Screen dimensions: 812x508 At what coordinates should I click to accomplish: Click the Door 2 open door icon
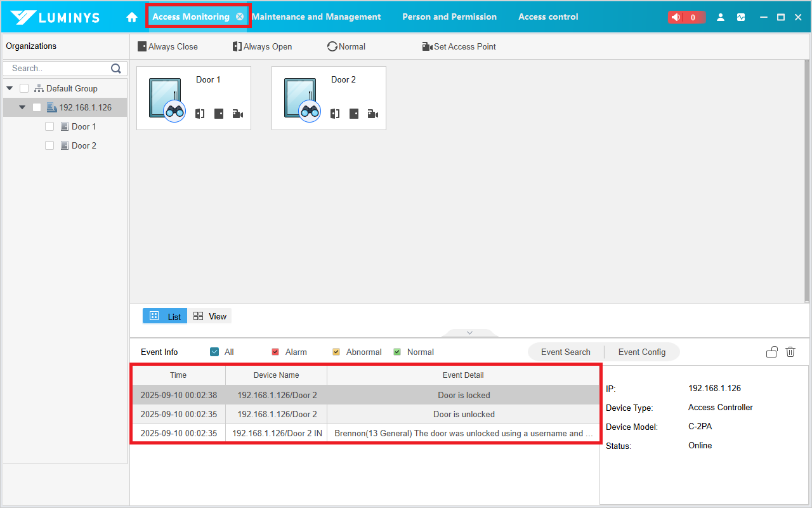coord(335,114)
